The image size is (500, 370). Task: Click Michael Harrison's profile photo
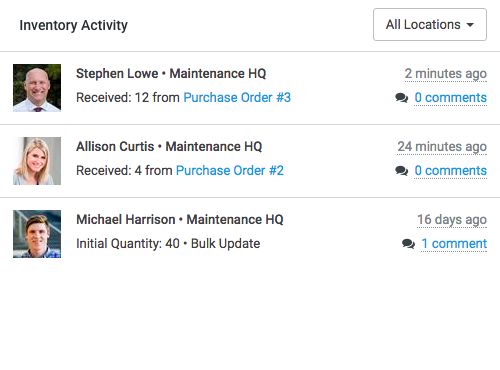[37, 234]
